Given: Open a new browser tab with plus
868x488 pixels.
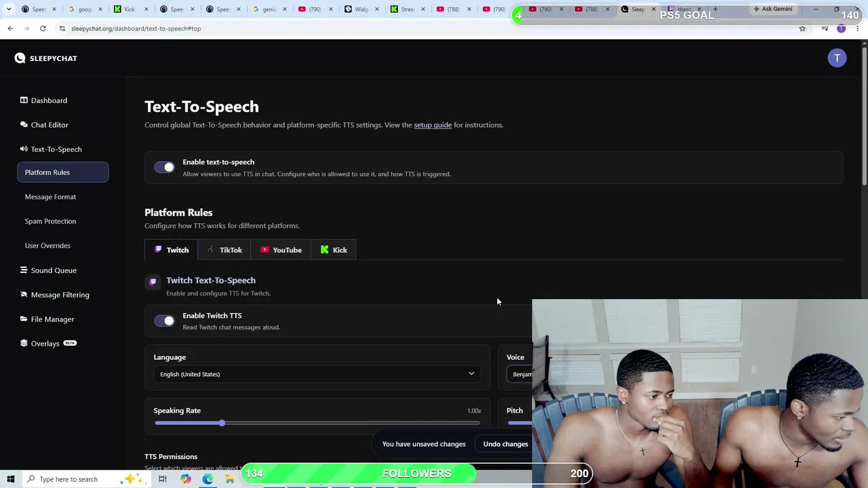Looking at the screenshot, I should point(715,9).
